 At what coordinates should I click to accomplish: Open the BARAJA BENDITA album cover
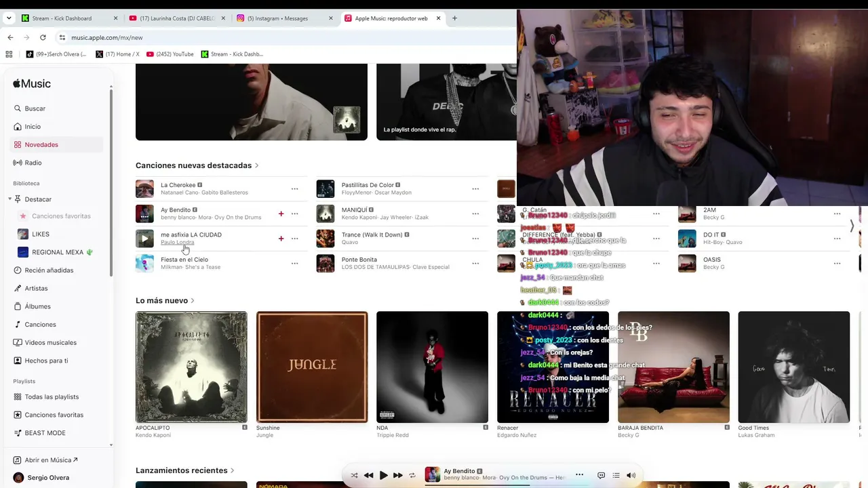pyautogui.click(x=673, y=367)
